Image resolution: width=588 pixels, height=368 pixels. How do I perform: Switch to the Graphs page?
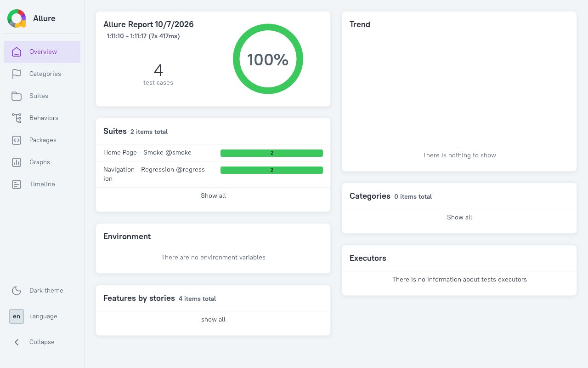[x=42, y=162]
